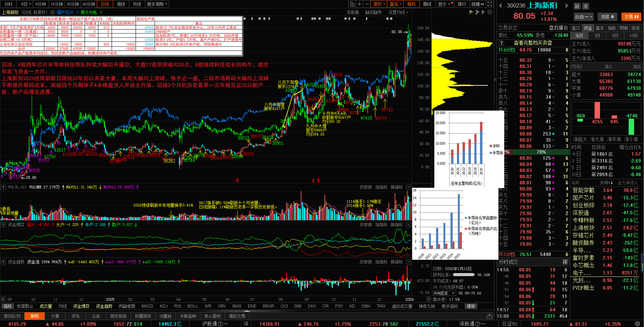Open the 复权 dropdown
Image resolution: width=644 pixels, height=327 pixels.
pos(379,4)
